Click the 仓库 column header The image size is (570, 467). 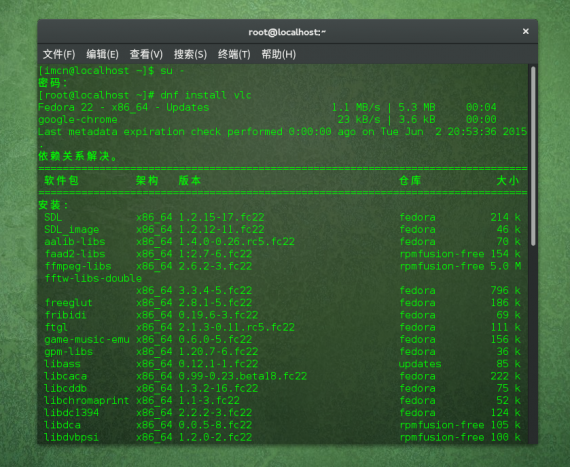pyautogui.click(x=410, y=181)
